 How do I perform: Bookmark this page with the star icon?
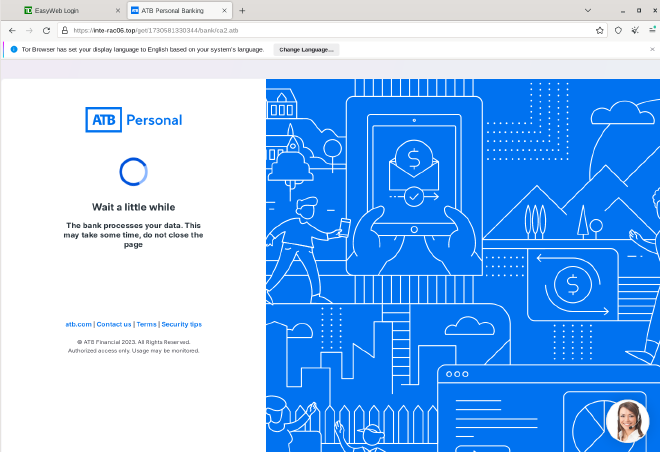599,30
